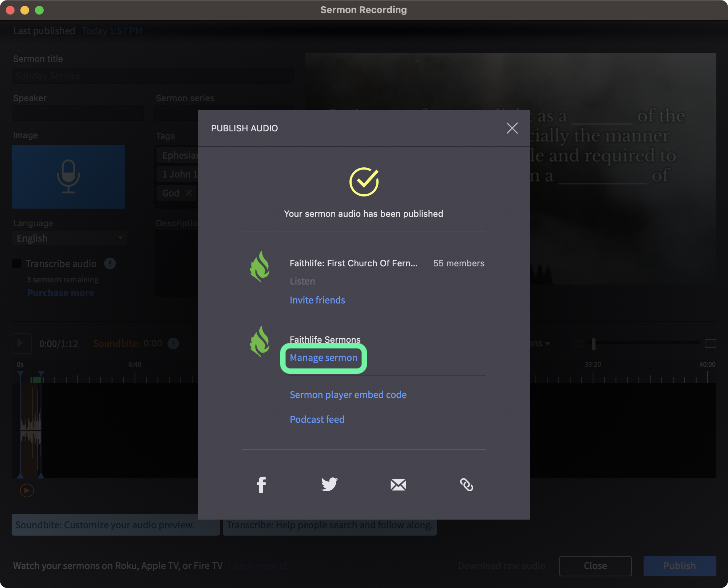Image resolution: width=728 pixels, height=588 pixels.
Task: Click the Soundbite info icon
Action: [173, 343]
